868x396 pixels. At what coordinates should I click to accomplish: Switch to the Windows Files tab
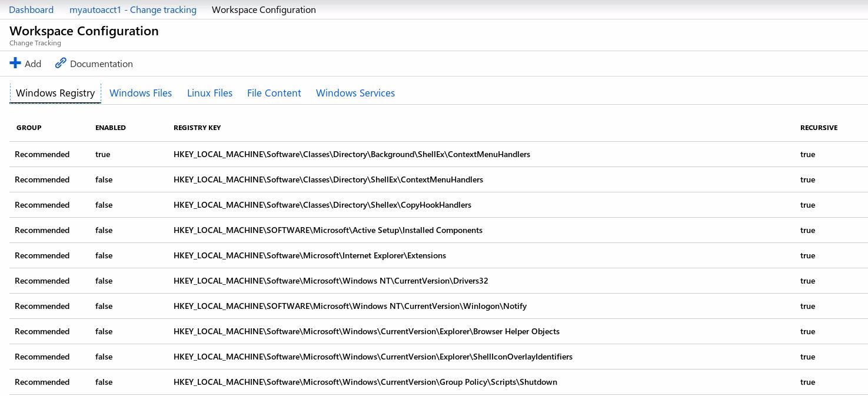[141, 93]
